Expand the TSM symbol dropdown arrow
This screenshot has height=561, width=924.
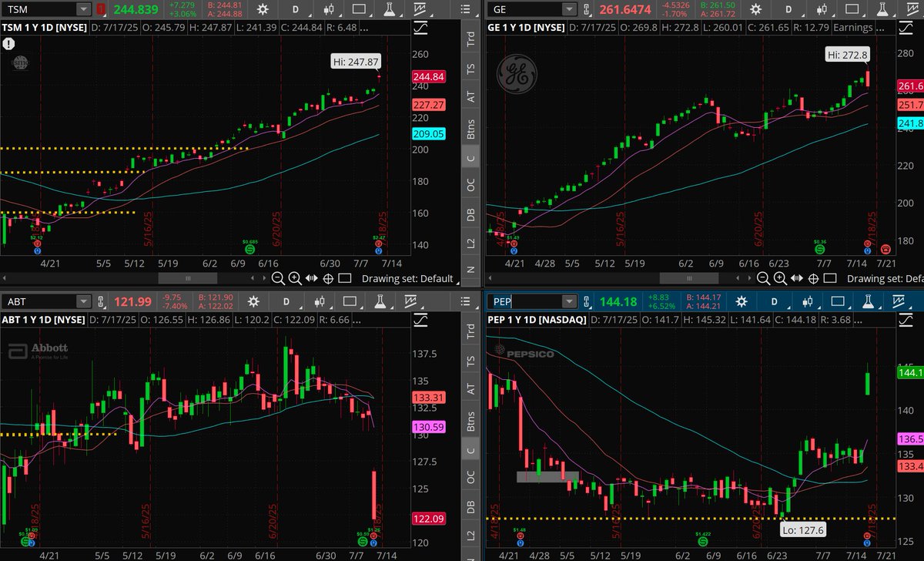point(82,9)
